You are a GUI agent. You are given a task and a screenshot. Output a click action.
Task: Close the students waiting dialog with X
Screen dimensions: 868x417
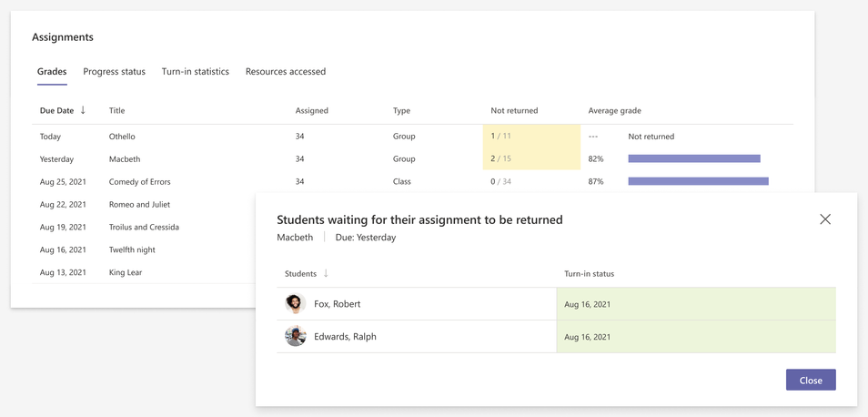(825, 219)
